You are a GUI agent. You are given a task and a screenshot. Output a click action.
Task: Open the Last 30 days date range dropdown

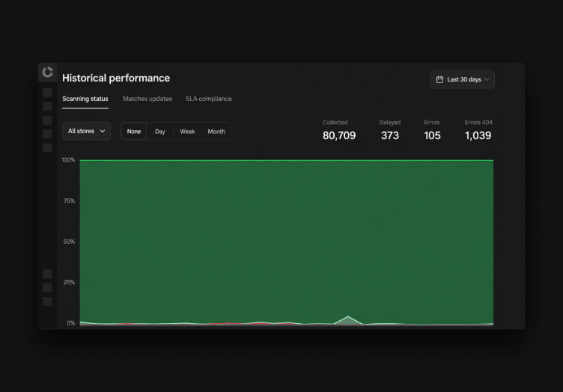463,79
